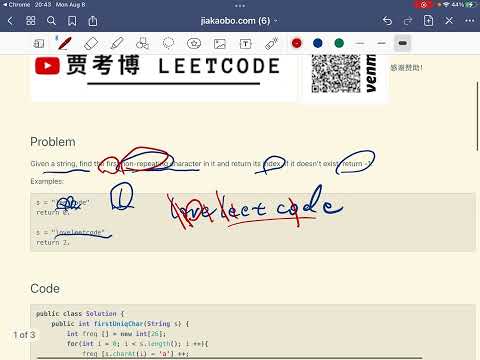Select the red pen tool
Image resolution: width=480 pixels, height=360 pixels.
65,43
